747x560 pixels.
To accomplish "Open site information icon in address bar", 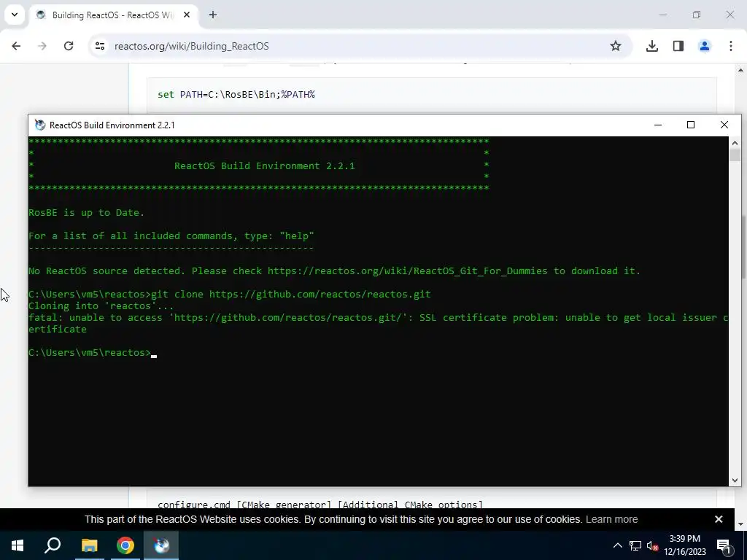I will pos(99,46).
